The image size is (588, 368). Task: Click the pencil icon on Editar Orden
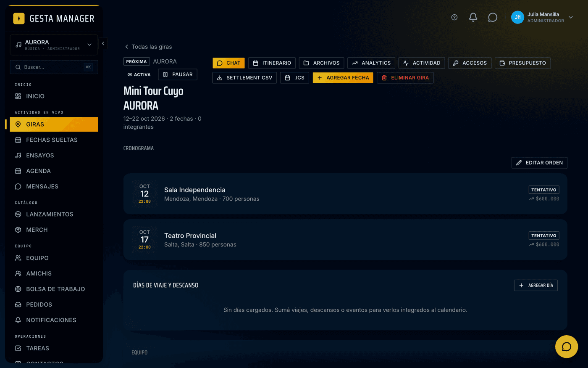pyautogui.click(x=519, y=163)
